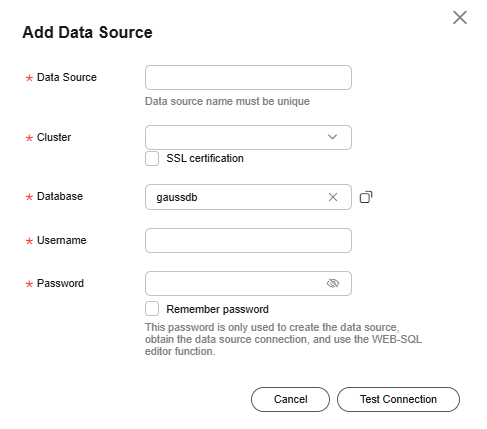Click the copy icon beside Database field
The width and height of the screenshot is (487, 429).
366,197
